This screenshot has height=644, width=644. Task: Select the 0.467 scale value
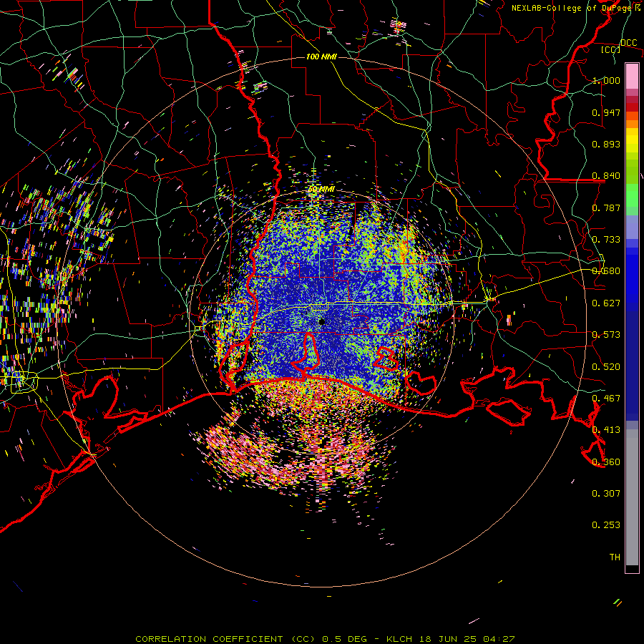tap(606, 399)
